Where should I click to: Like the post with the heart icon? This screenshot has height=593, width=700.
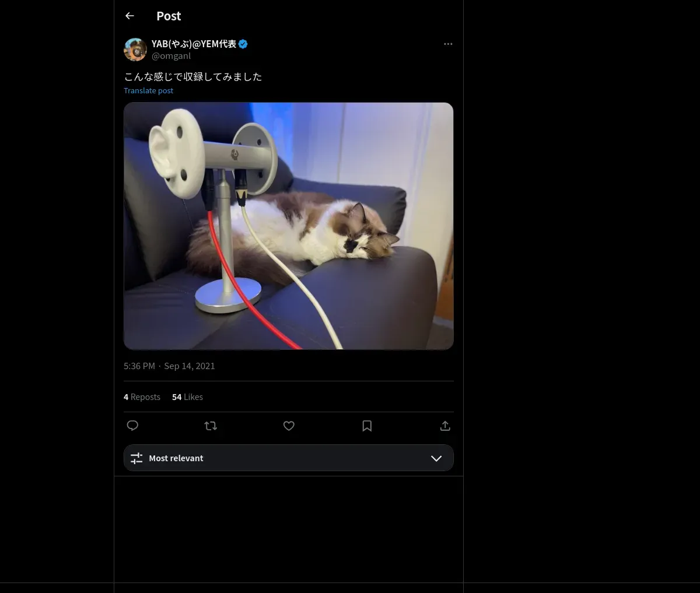[x=289, y=426]
